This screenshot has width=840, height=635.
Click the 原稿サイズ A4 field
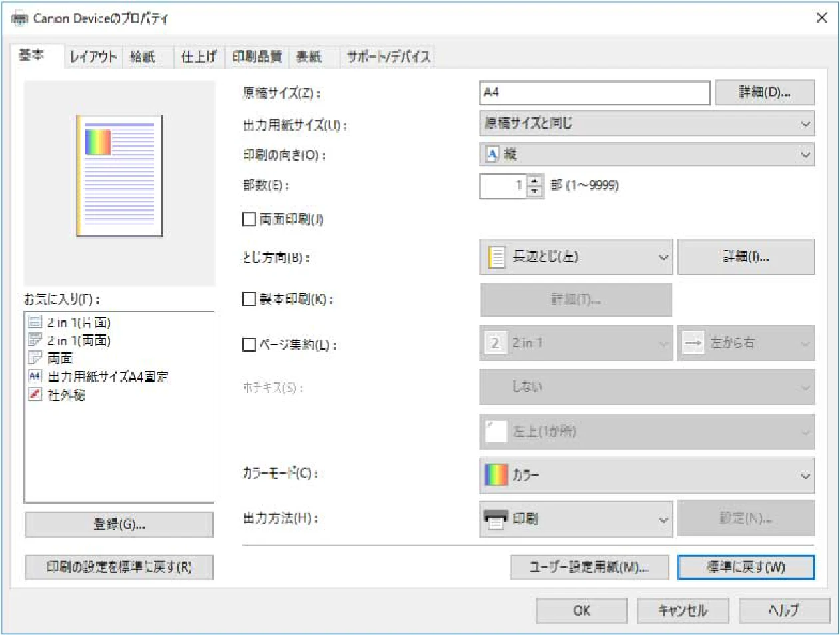[595, 93]
